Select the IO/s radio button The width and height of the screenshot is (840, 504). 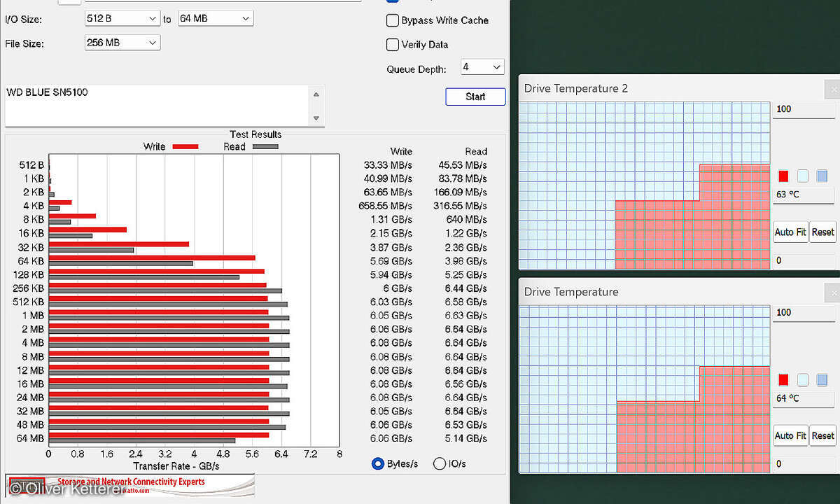(440, 463)
